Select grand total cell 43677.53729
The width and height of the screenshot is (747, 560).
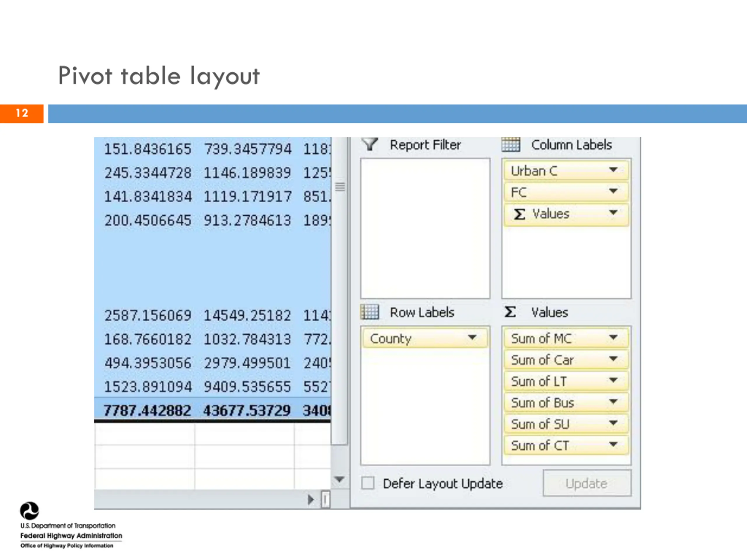click(x=247, y=410)
